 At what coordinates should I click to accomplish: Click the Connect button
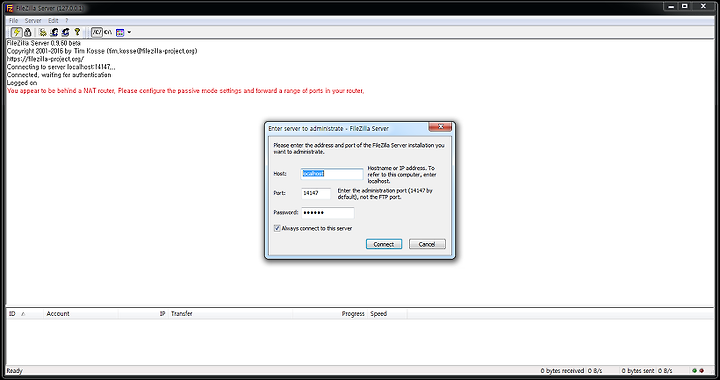coord(384,244)
